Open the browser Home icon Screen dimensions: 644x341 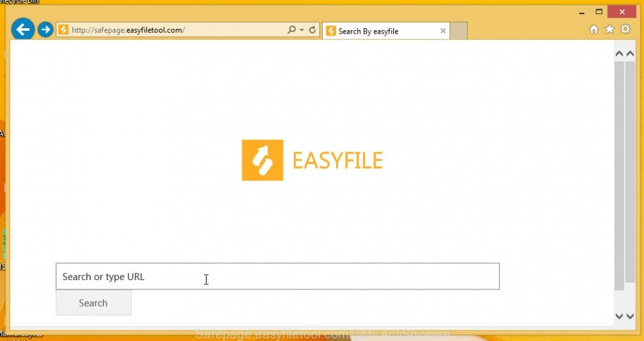[594, 29]
